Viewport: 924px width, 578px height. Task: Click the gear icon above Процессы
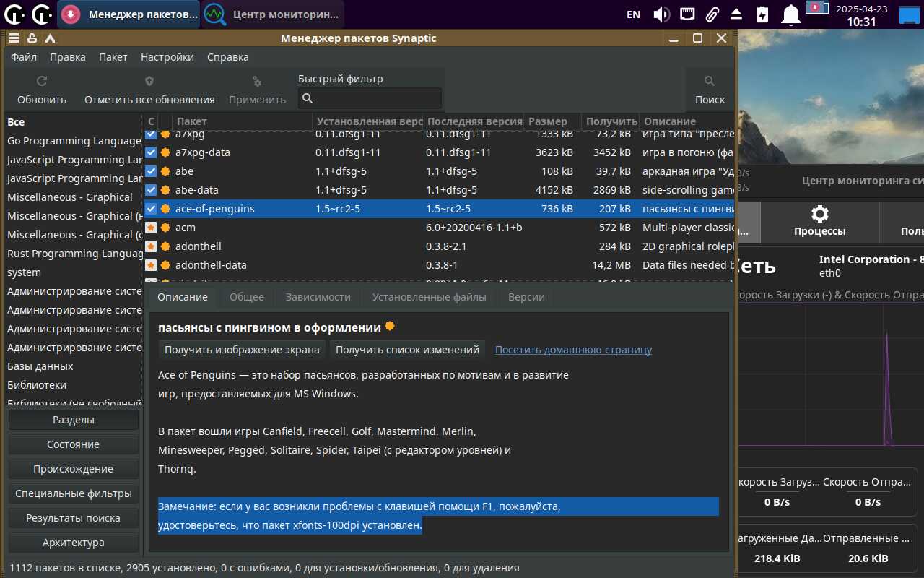(x=819, y=214)
